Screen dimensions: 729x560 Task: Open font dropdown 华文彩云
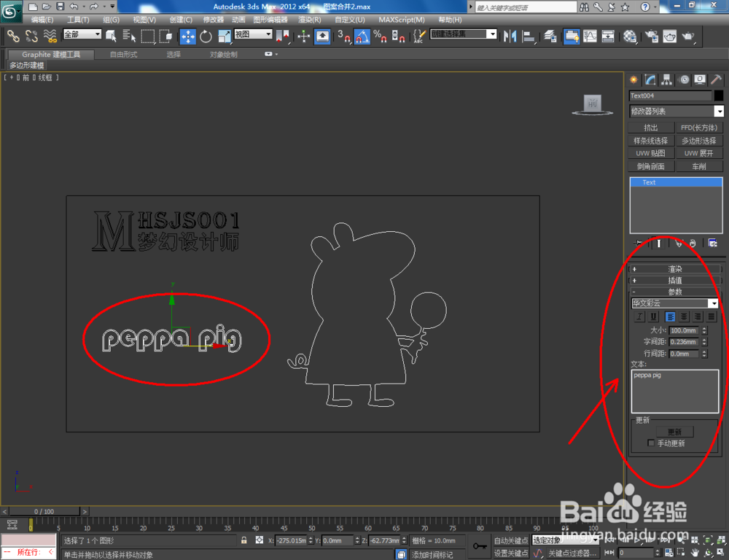tap(674, 303)
